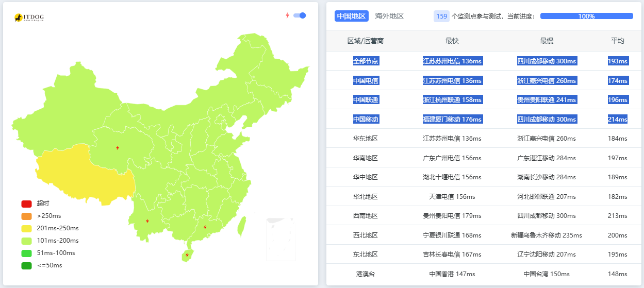Click 广东湛江移动 284ms cell

pos(547,158)
